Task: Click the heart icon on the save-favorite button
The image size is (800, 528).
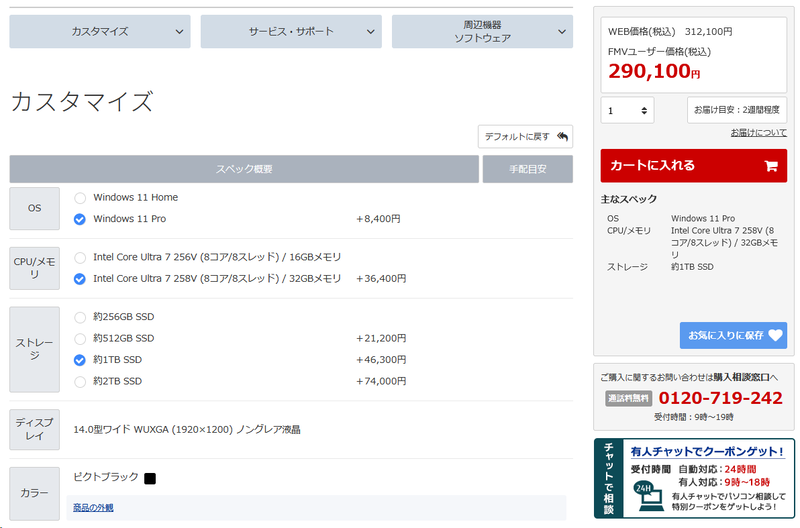Action: click(x=776, y=335)
